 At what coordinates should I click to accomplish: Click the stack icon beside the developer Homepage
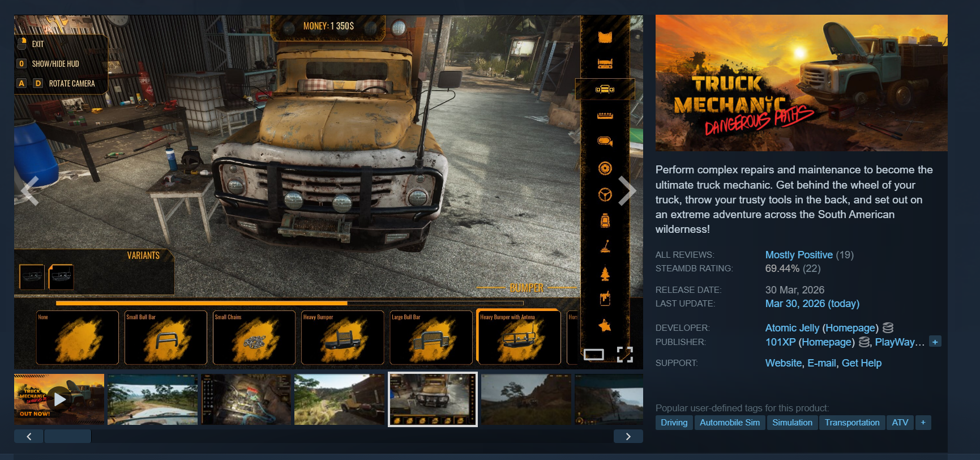pos(888,328)
